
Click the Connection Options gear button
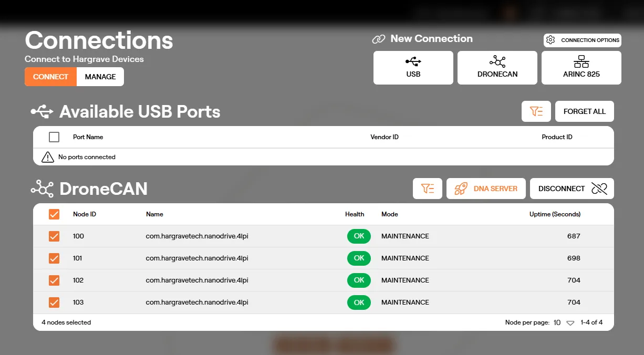click(x=583, y=40)
